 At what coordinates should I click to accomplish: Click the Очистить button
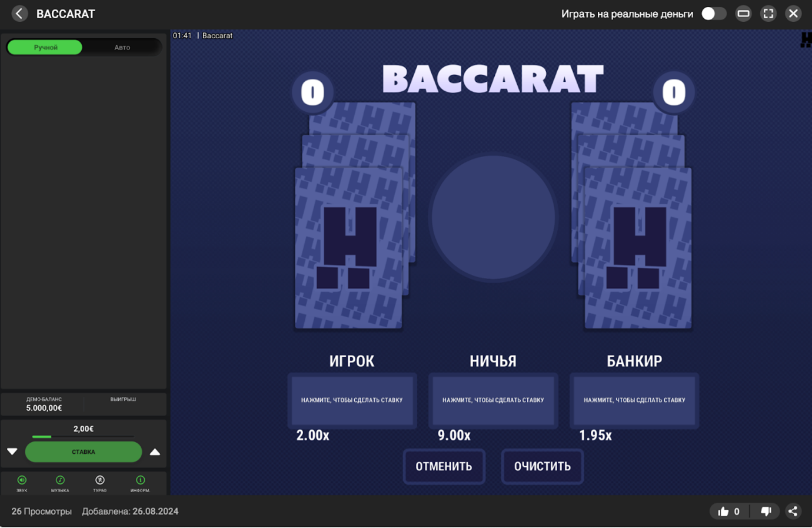point(542,466)
